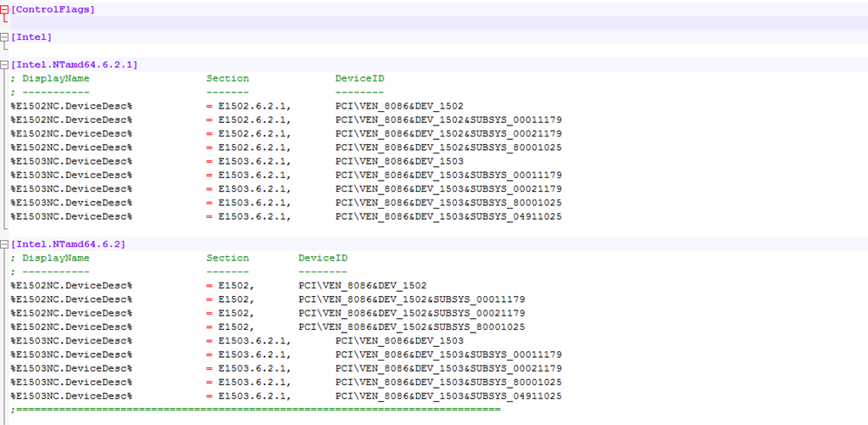
Task: Click the [Intel] section header text
Action: (31, 37)
